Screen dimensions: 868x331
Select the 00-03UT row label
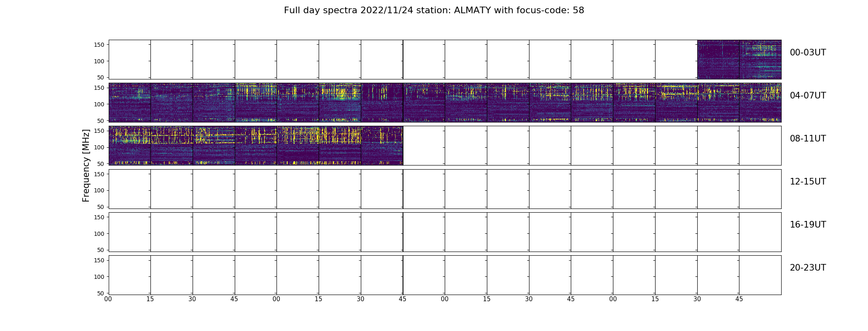coord(808,53)
